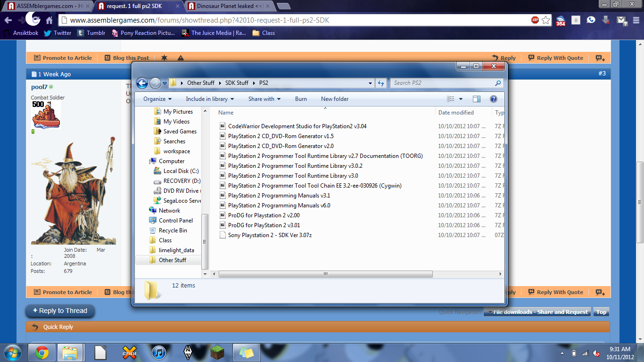
Task: Click the Explorer refresh button beside address bar
Action: [x=381, y=83]
